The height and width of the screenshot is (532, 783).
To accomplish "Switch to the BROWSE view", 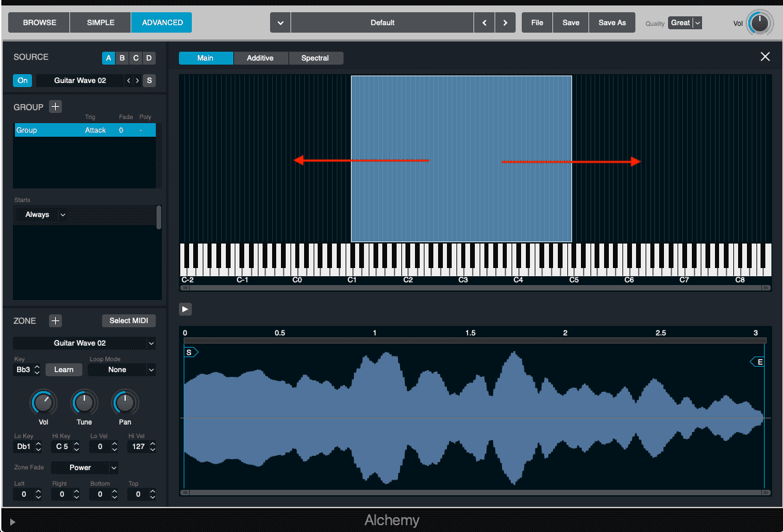I will 39,22.
